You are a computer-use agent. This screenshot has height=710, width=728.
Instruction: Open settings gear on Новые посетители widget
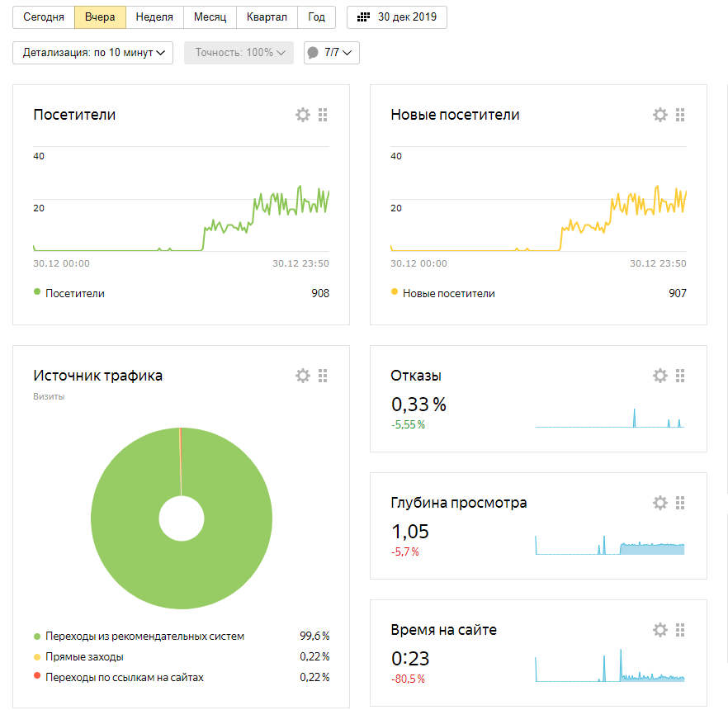tap(660, 115)
